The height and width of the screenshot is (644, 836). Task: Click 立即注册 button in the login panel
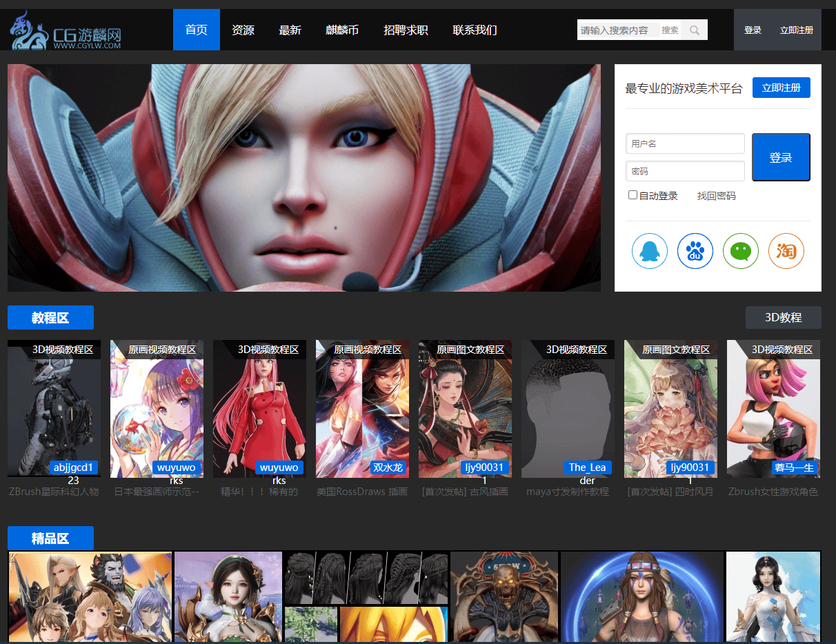click(781, 88)
